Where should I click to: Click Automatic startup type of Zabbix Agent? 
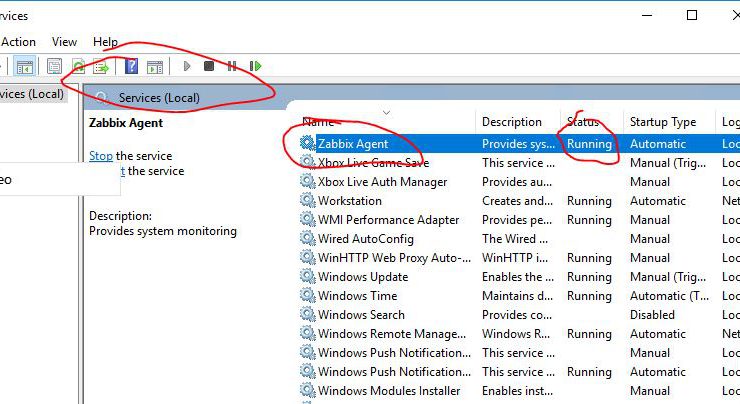click(657, 143)
